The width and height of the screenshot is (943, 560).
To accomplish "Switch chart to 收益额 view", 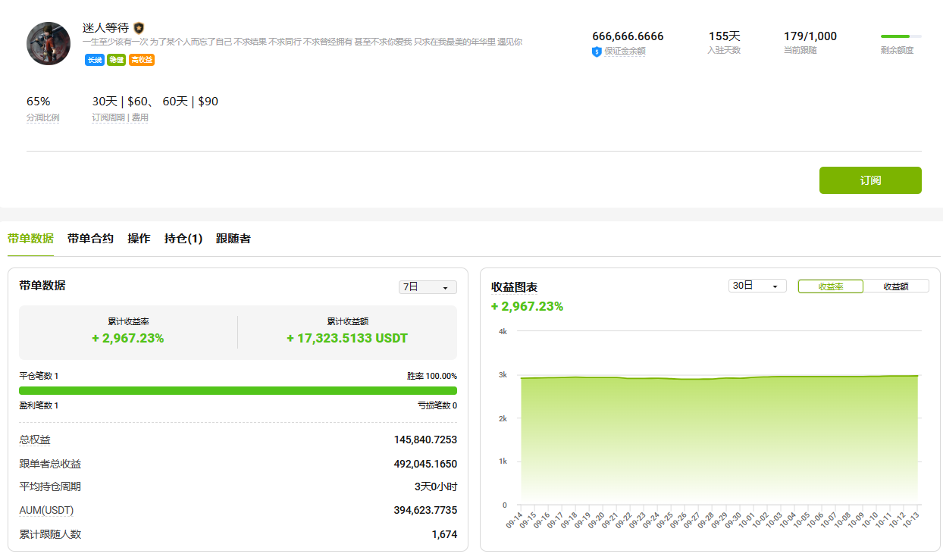I will pyautogui.click(x=895, y=286).
